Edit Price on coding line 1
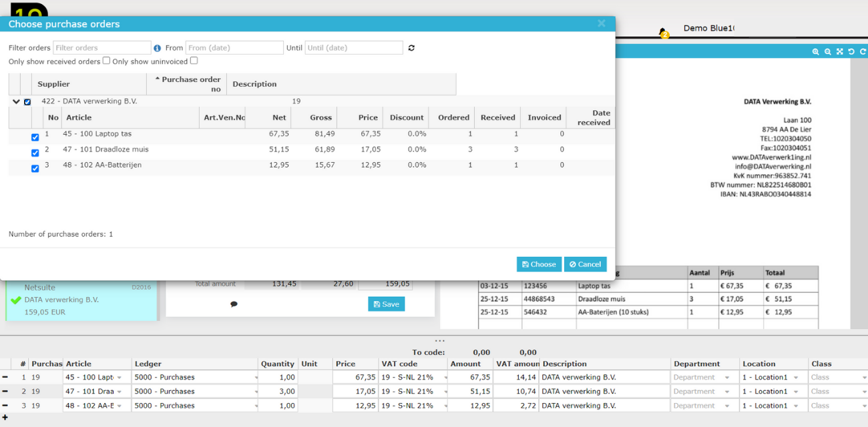 pos(355,378)
